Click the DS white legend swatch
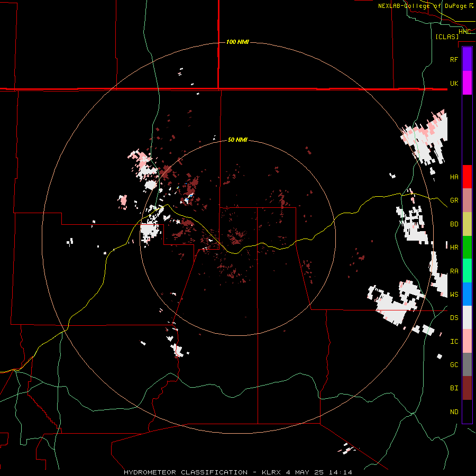Viewport: 476px width, 476px height. (x=467, y=317)
